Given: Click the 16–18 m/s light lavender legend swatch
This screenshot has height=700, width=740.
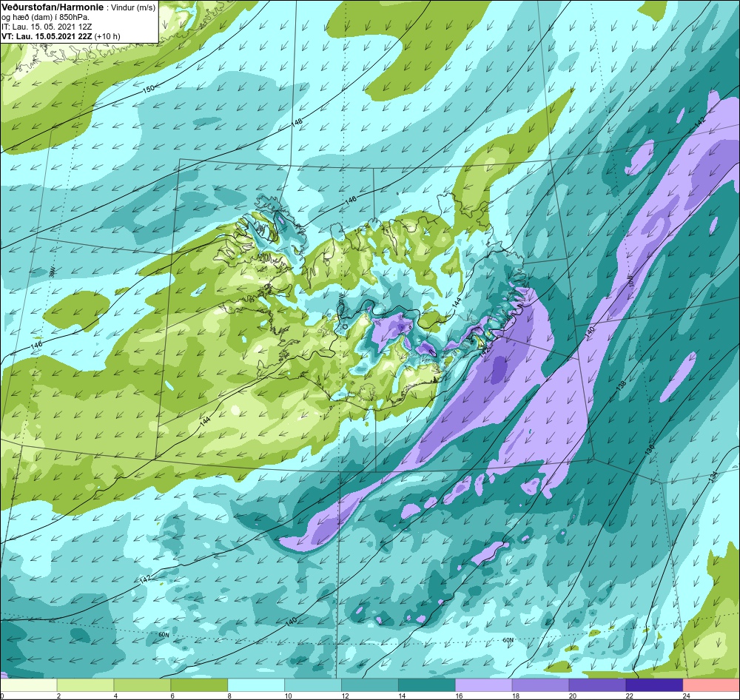Looking at the screenshot, I should [484, 685].
